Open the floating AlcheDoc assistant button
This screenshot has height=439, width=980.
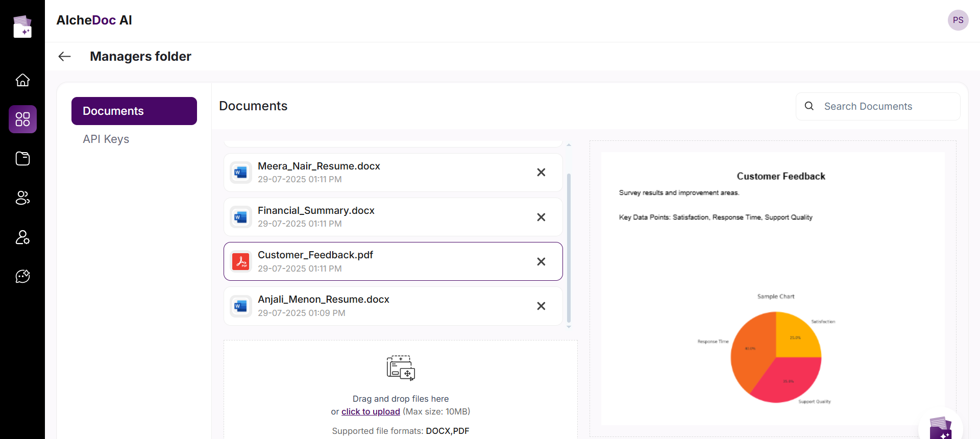(941, 428)
